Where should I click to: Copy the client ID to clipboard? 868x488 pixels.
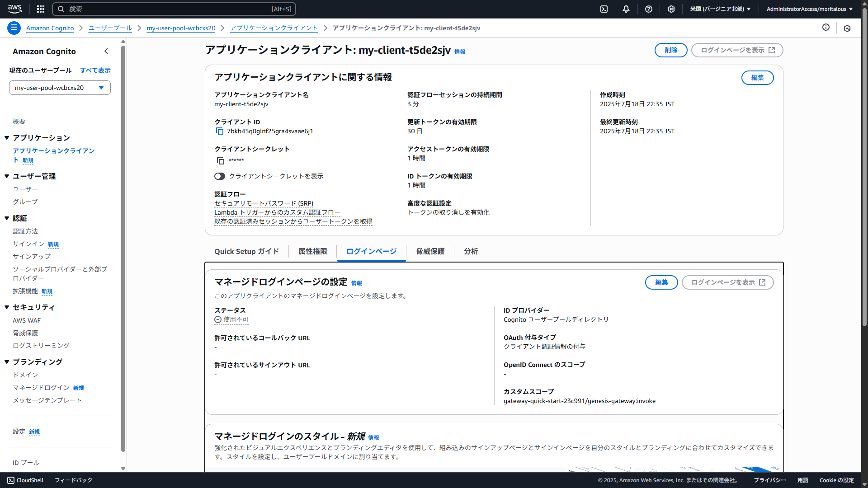click(220, 131)
